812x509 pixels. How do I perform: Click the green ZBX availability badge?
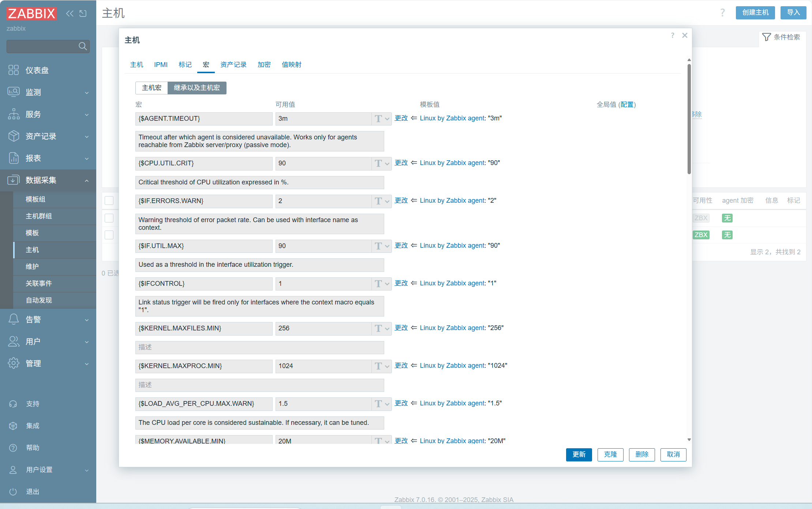point(701,235)
